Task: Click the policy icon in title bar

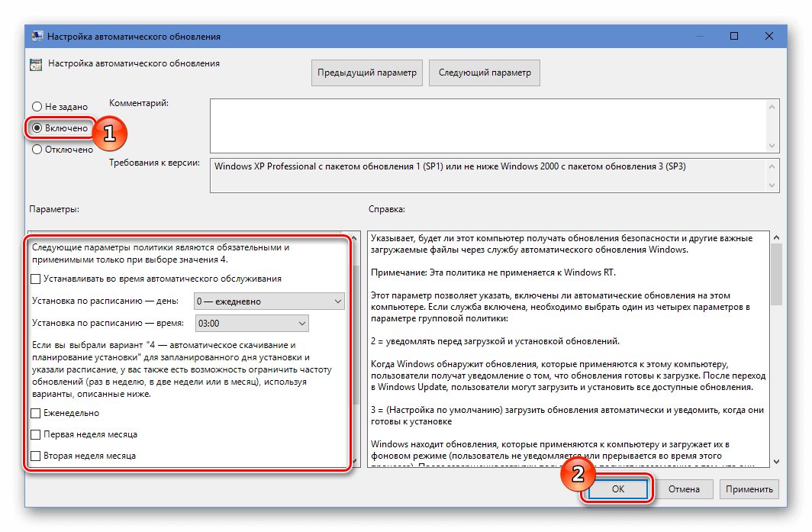Action: (x=37, y=37)
